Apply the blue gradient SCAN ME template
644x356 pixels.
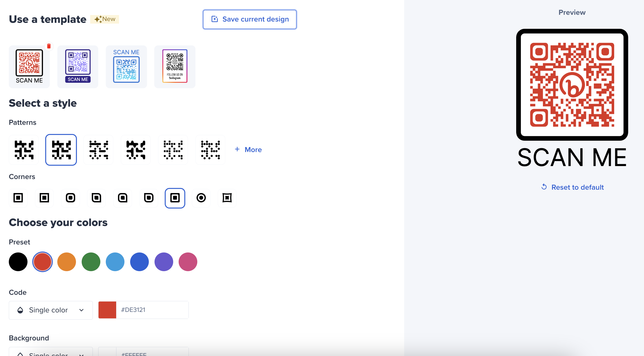(x=126, y=66)
